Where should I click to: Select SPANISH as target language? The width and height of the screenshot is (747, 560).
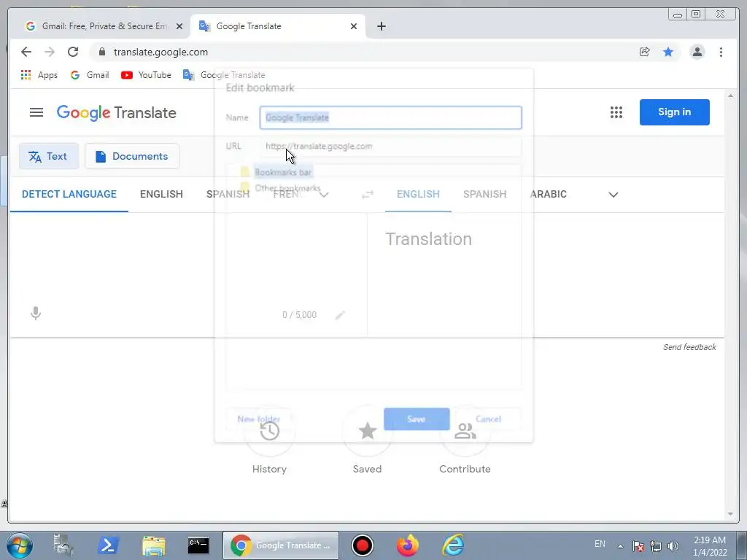tap(484, 194)
